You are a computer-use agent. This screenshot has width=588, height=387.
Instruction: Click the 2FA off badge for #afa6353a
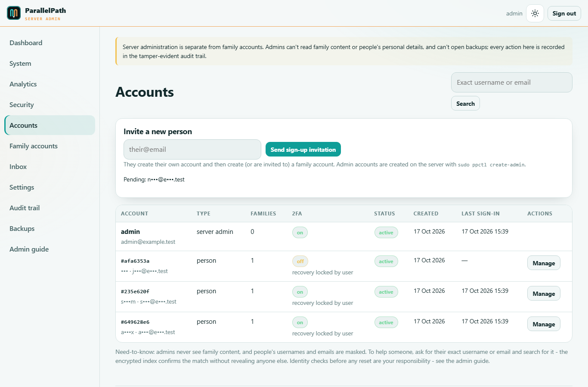tap(300, 261)
